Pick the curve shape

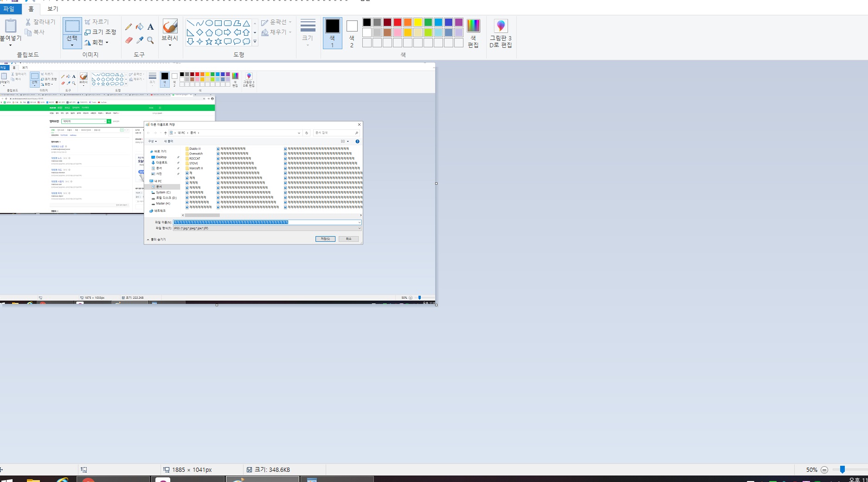(199, 23)
